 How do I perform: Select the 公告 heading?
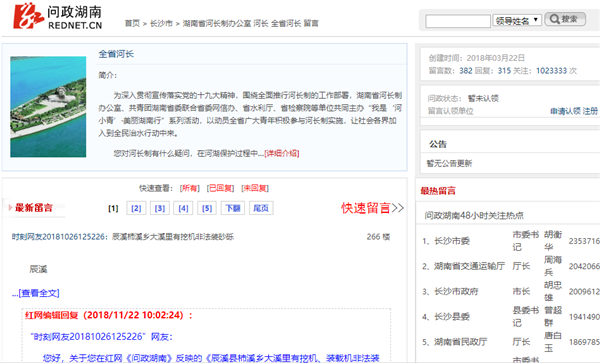pos(438,144)
